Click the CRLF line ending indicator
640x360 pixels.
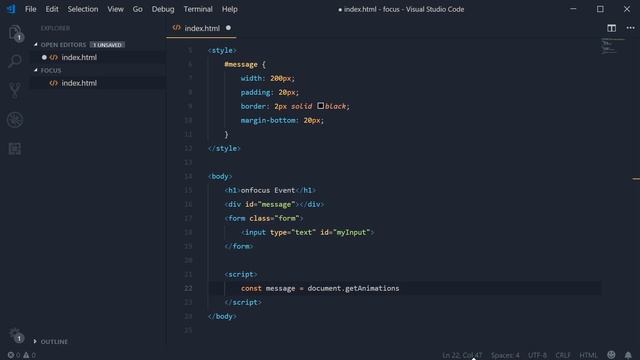tap(563, 355)
